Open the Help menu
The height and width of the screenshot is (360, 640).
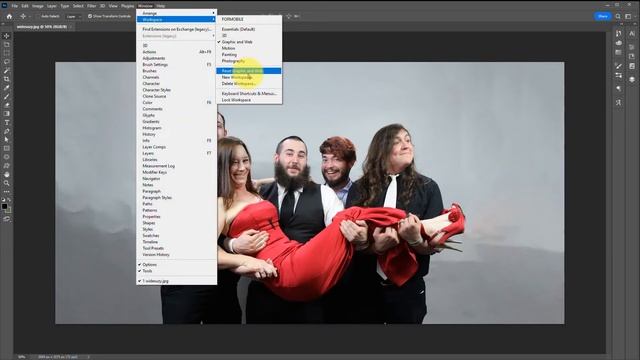[161, 6]
